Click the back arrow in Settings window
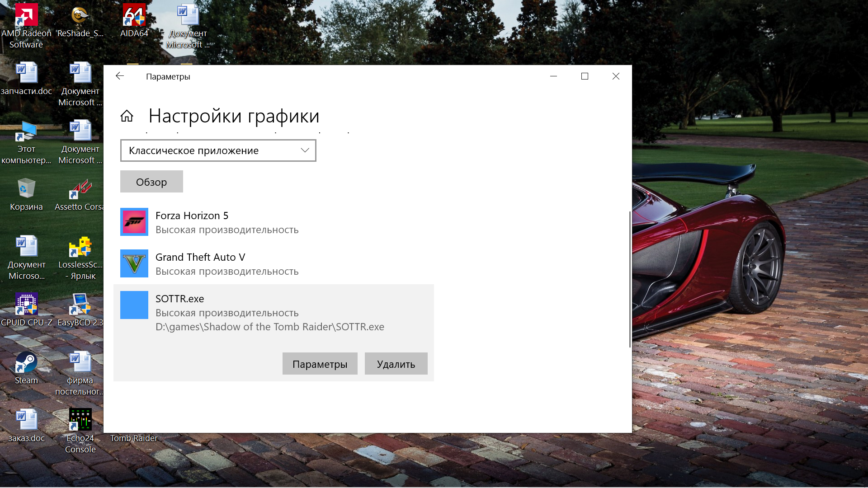The image size is (868, 488). 120,76
